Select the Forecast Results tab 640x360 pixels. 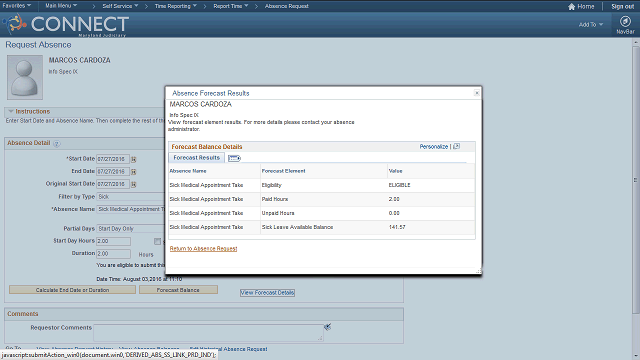point(196,158)
